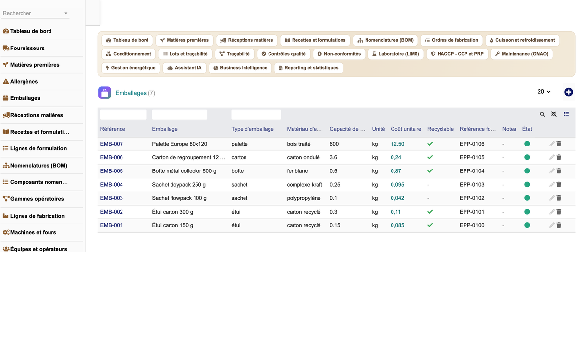Click the add new Emballage plus icon
The image size is (588, 364).
pyautogui.click(x=569, y=92)
